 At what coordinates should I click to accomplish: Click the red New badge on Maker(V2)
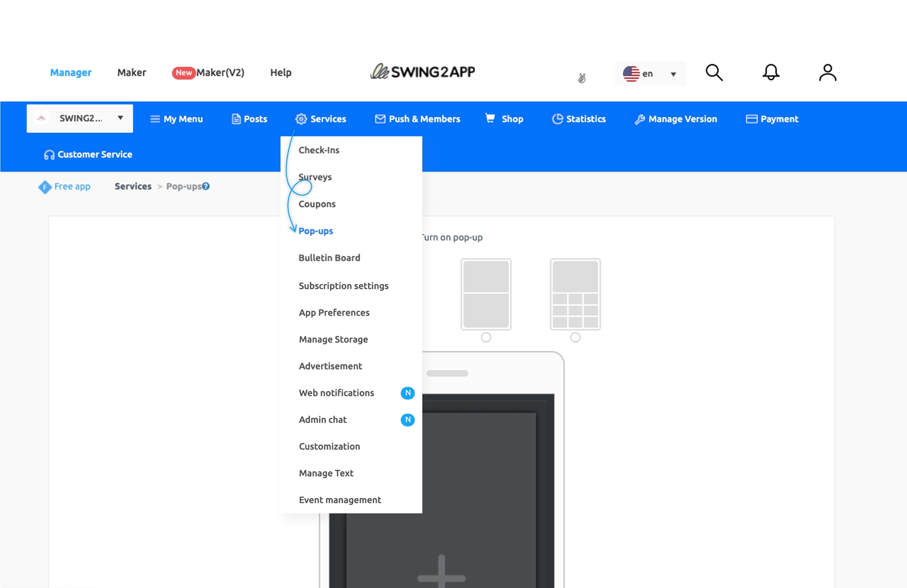(x=183, y=73)
